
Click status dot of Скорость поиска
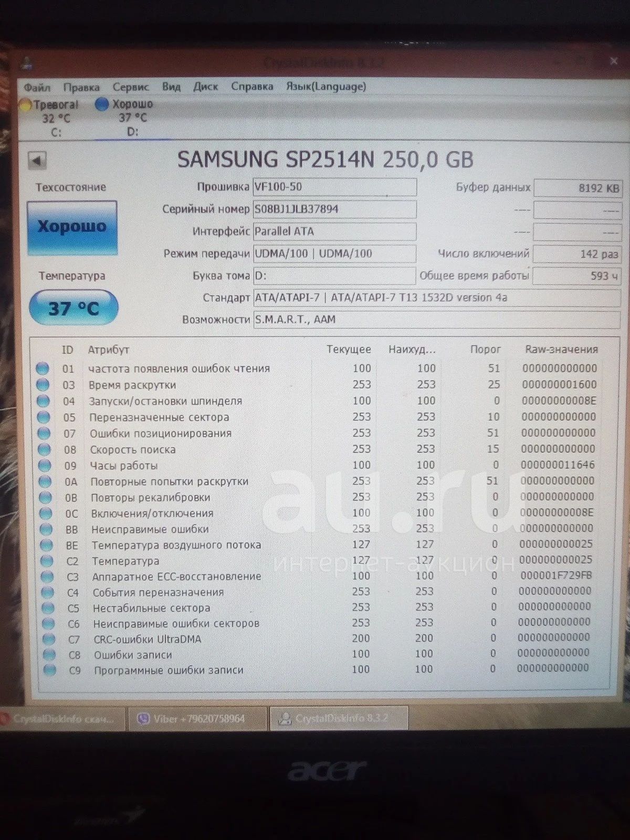(x=44, y=450)
